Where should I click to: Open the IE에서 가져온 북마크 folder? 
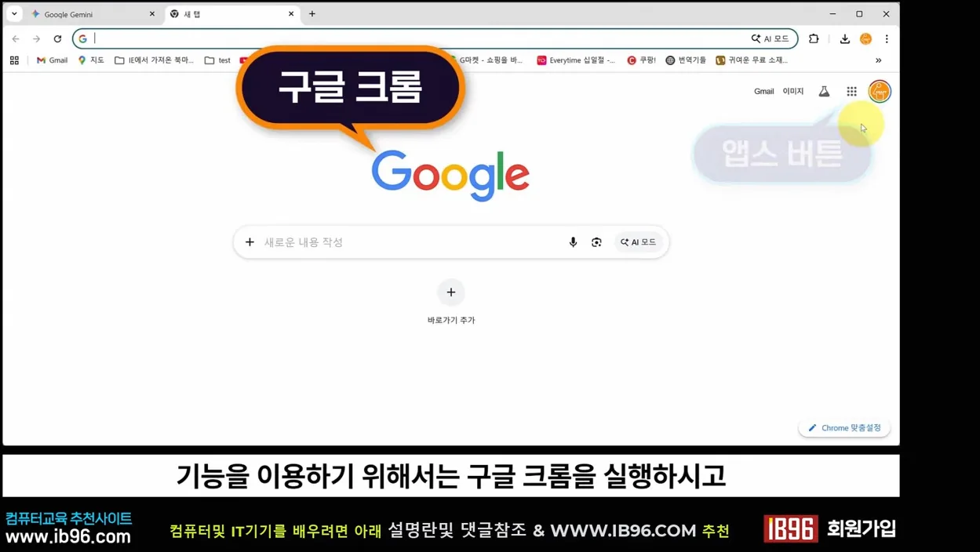tap(154, 60)
